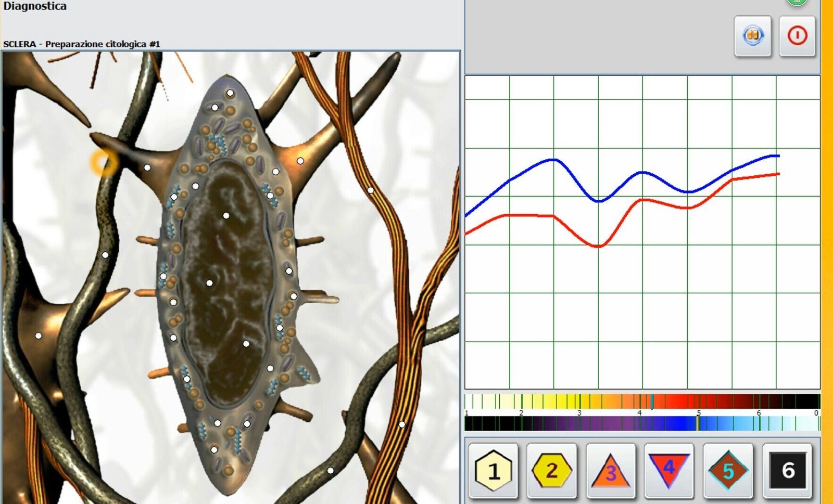Select the orange triangle level 3 button
Image resolution: width=833 pixels, height=504 pixels.
tap(611, 471)
